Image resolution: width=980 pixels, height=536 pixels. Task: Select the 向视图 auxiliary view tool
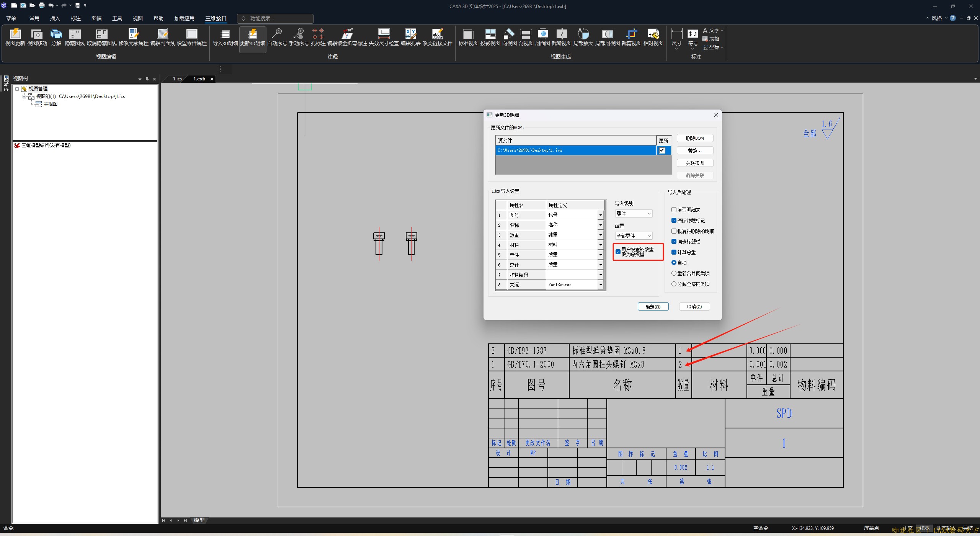[x=510, y=37]
